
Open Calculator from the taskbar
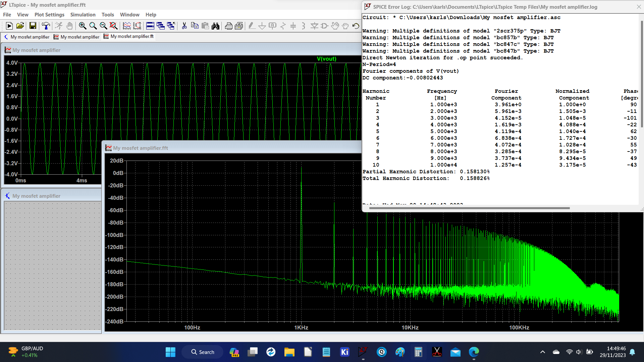[418, 352]
